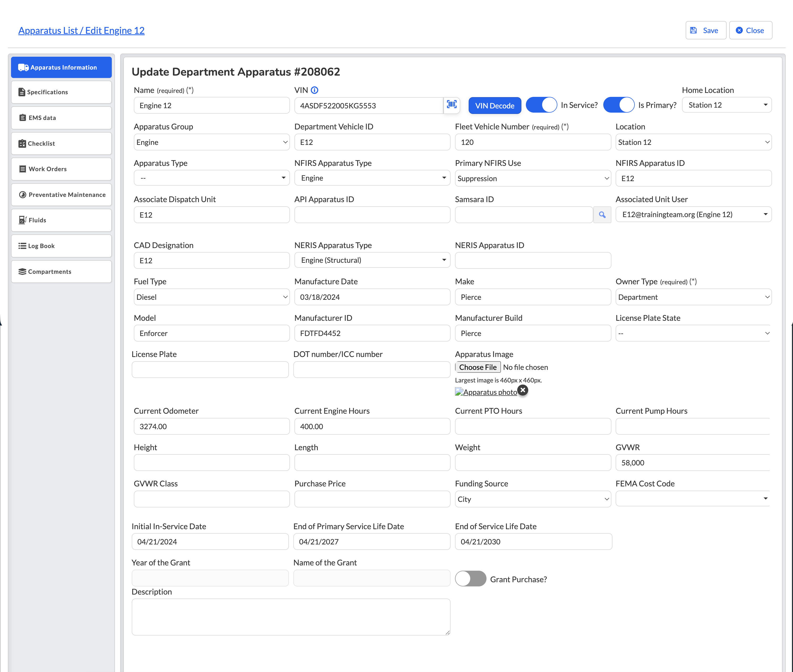This screenshot has width=793, height=672.
Task: Open the NERIS Apparatus Type dropdown
Action: coord(372,260)
